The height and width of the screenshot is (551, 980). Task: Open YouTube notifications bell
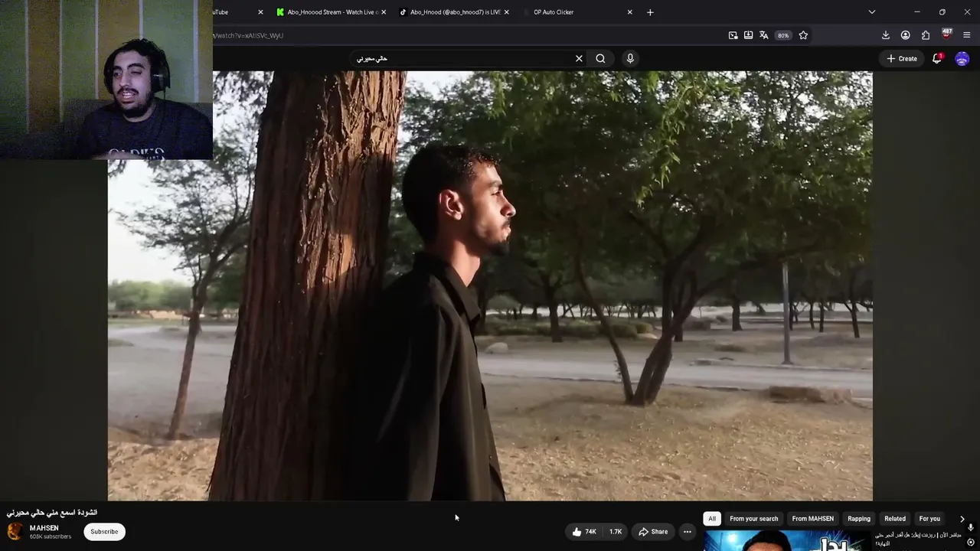[937, 59]
